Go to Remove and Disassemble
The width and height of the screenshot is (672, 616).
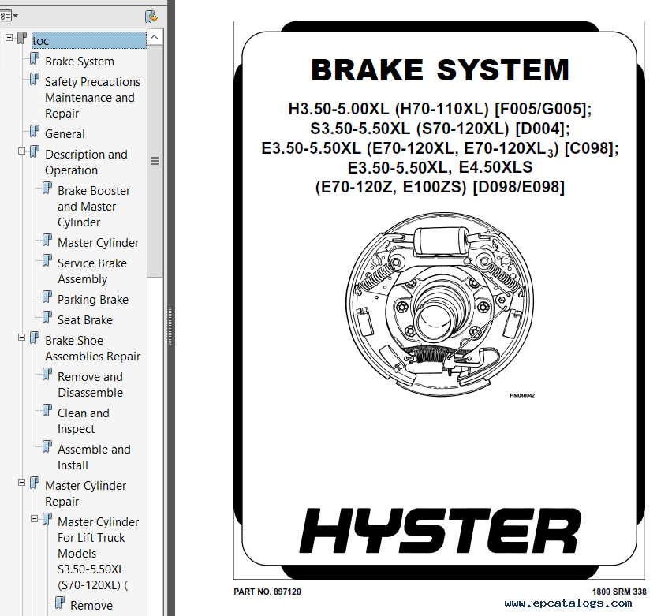click(x=90, y=385)
